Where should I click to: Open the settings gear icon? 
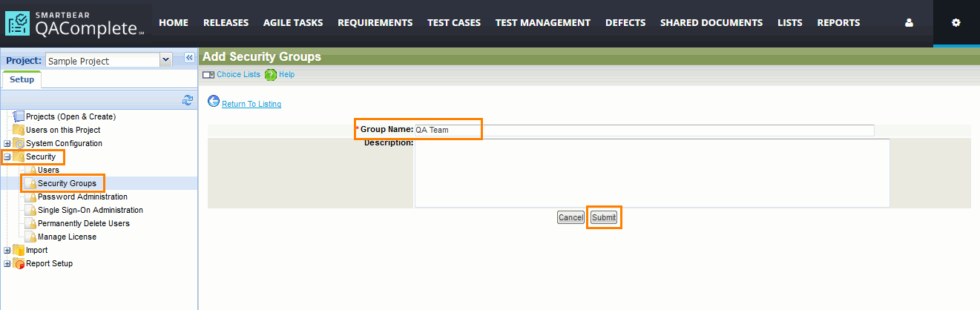tap(956, 23)
